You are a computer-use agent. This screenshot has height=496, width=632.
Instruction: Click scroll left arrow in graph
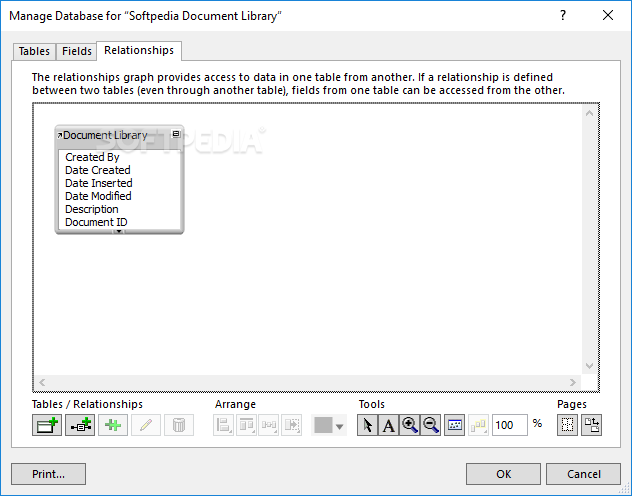pos(42,382)
